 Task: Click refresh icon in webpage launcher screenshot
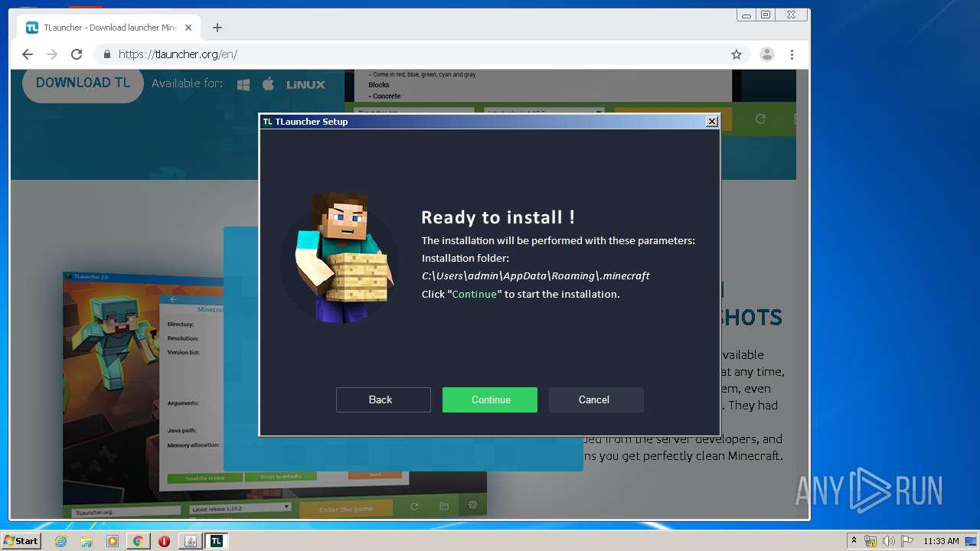coord(414,507)
